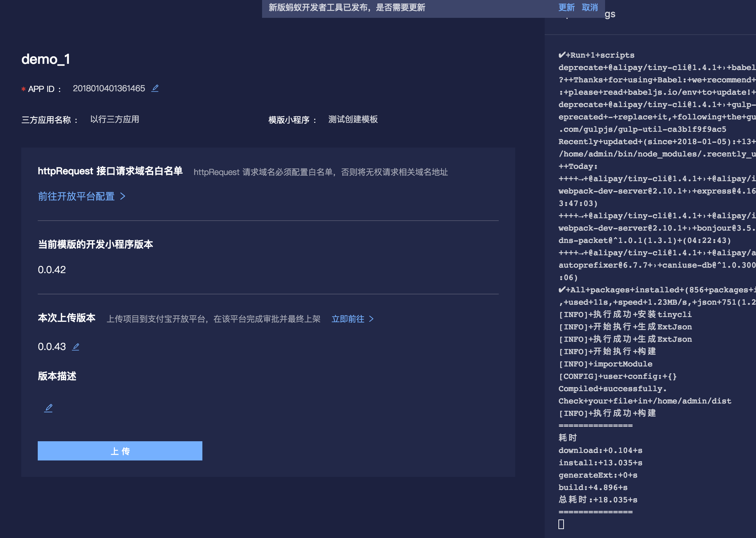Click the log line [INFO]+importModule
The height and width of the screenshot is (538, 756).
[x=605, y=364]
